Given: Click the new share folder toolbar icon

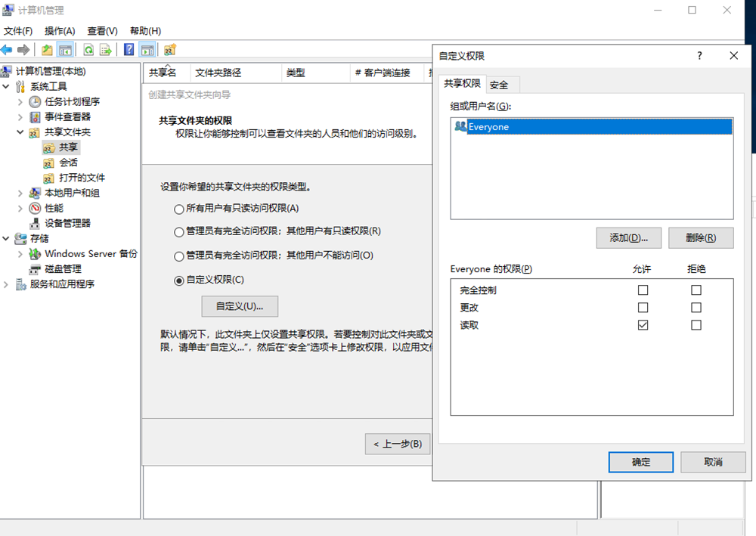Looking at the screenshot, I should [x=170, y=50].
